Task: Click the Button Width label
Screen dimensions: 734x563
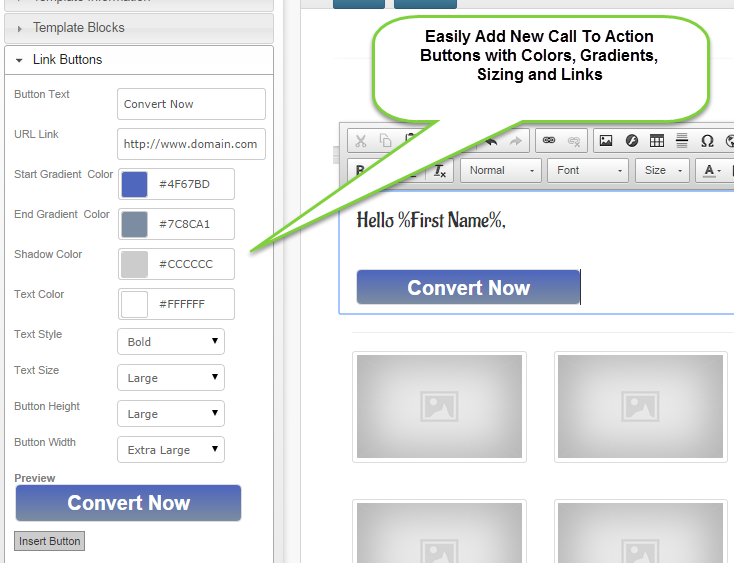Action: point(45,442)
